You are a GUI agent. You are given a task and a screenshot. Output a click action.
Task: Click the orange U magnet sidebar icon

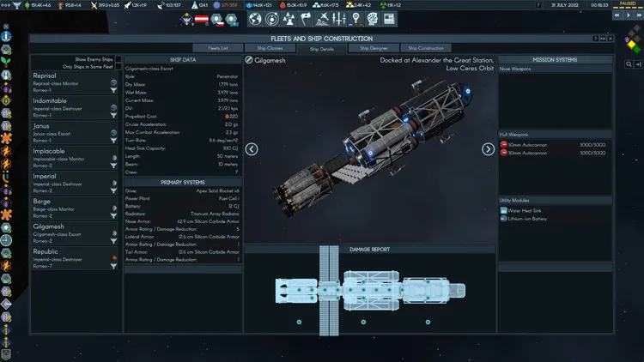(6, 178)
